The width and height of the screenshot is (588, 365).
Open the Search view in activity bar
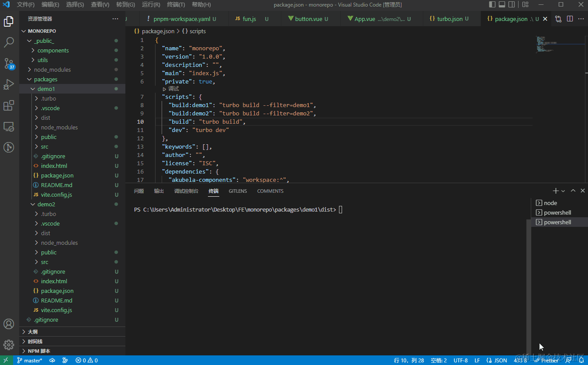pos(9,42)
